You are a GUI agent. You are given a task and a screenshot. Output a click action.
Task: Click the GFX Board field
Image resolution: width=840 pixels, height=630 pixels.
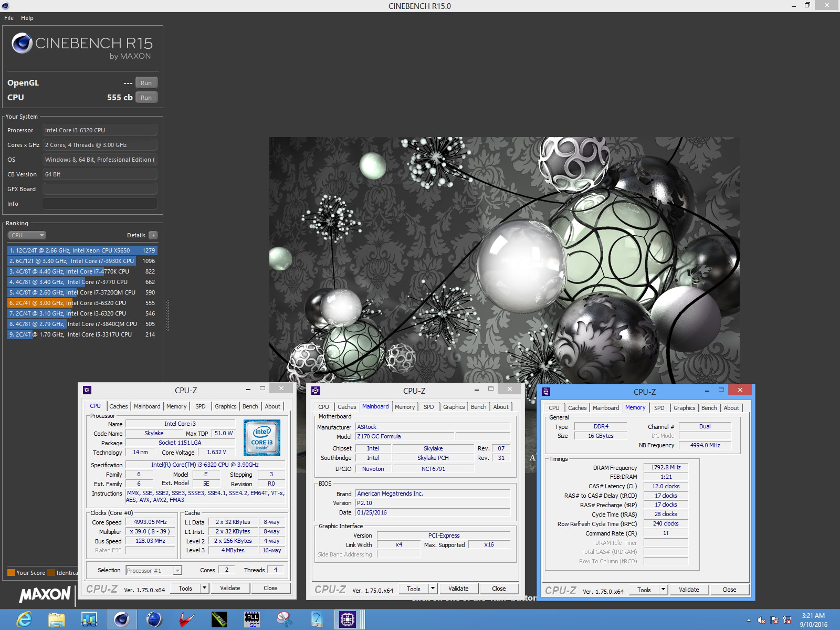[100, 189]
